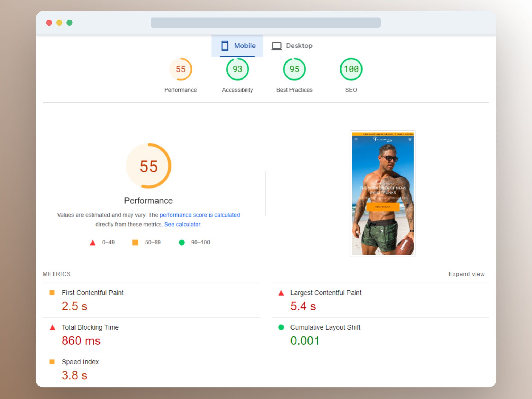The width and height of the screenshot is (532, 399).
Task: Open the Performance score gauge showing 55
Action: 181,69
